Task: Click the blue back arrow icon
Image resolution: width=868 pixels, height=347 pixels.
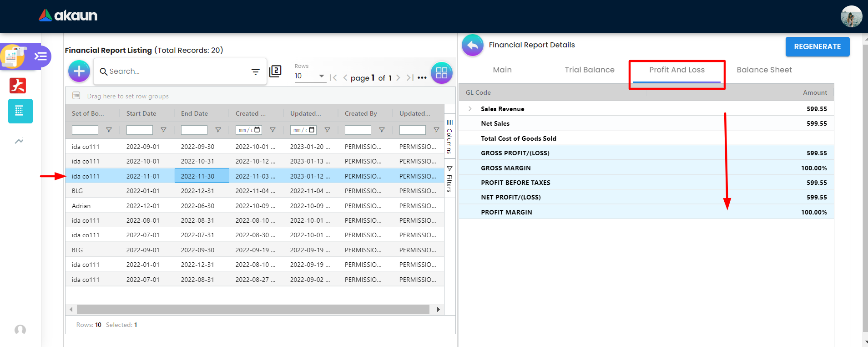Action: 473,45
